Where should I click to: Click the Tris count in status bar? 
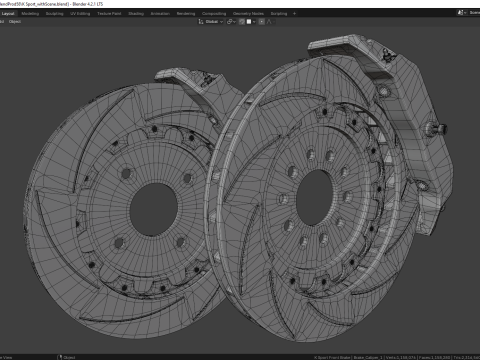click(467, 357)
